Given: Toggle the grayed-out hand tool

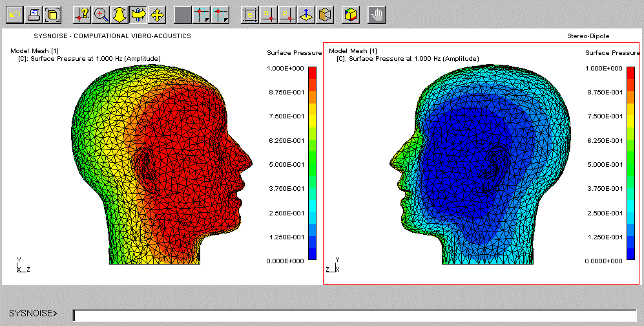Looking at the screenshot, I should click(377, 14).
